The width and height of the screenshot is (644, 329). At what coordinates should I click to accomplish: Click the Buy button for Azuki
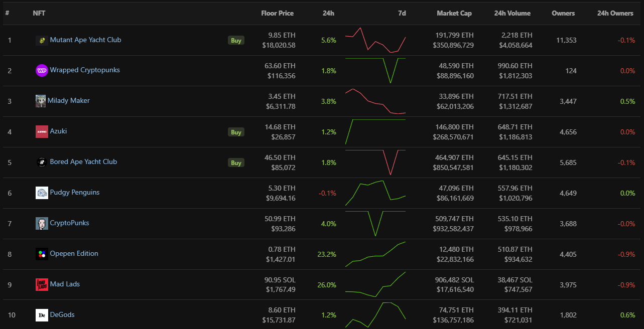236,132
